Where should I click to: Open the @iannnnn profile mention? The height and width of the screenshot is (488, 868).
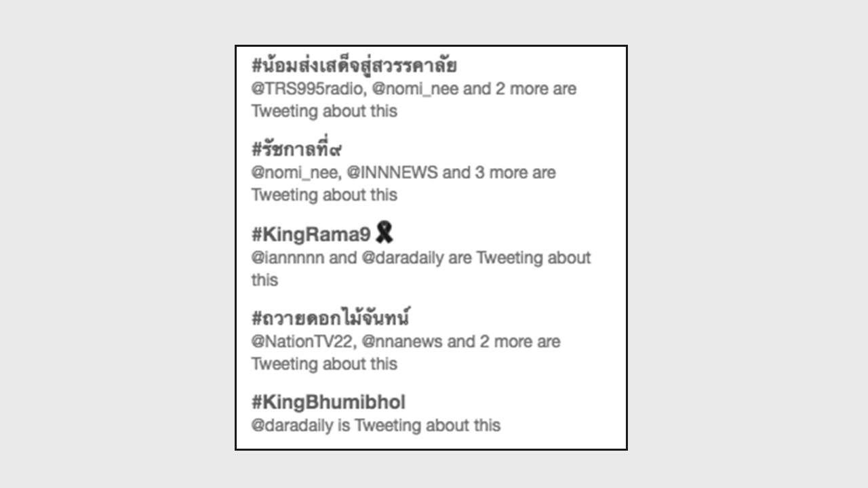point(288,258)
